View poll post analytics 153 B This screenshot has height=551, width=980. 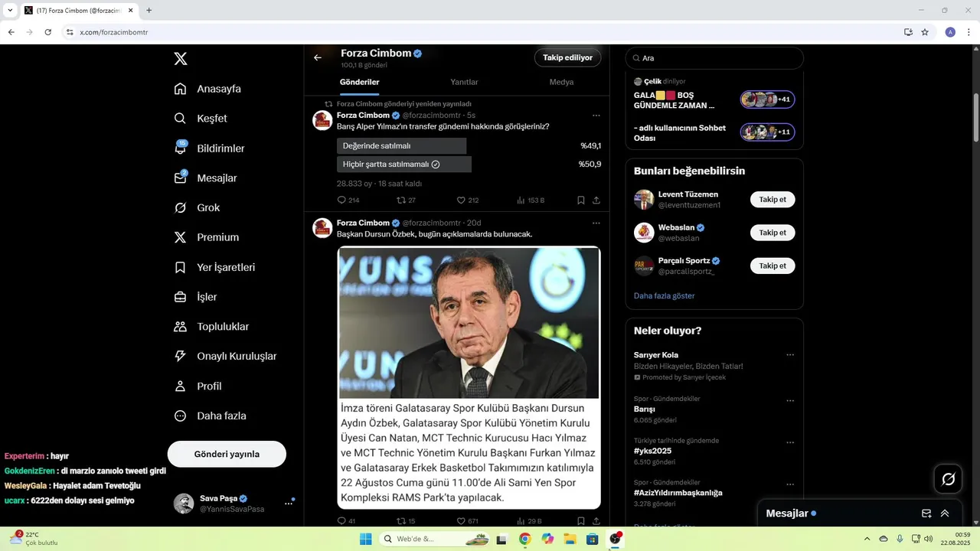(530, 201)
